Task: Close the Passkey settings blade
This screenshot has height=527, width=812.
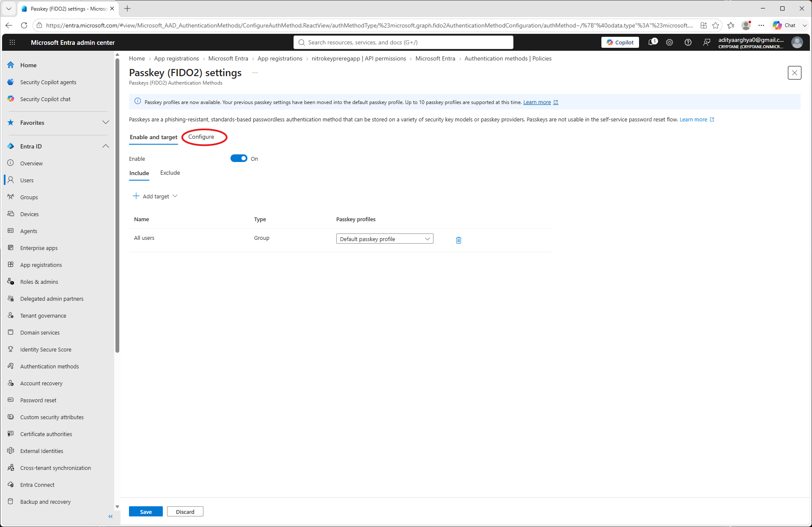Action: [x=795, y=73]
